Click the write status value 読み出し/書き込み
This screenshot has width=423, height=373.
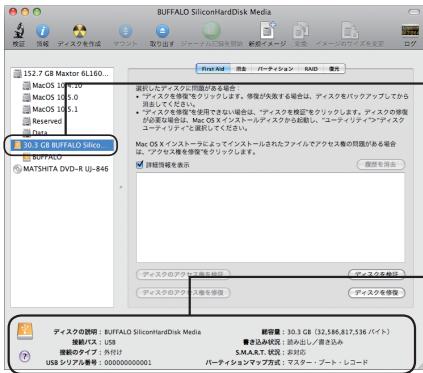click(x=315, y=342)
